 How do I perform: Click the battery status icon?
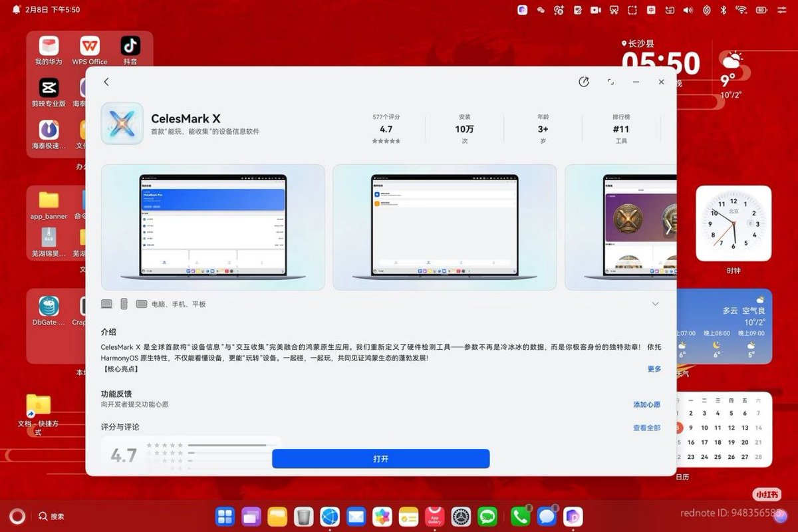761,10
